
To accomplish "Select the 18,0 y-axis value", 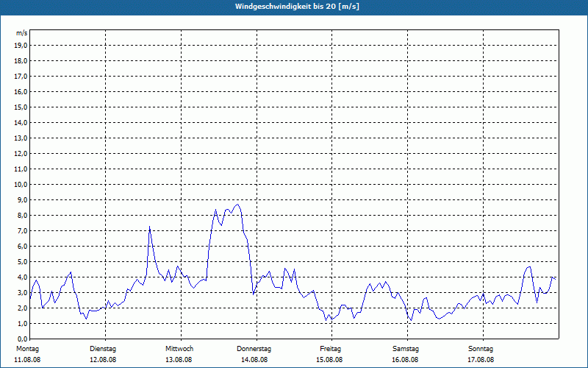I will click(x=21, y=61).
